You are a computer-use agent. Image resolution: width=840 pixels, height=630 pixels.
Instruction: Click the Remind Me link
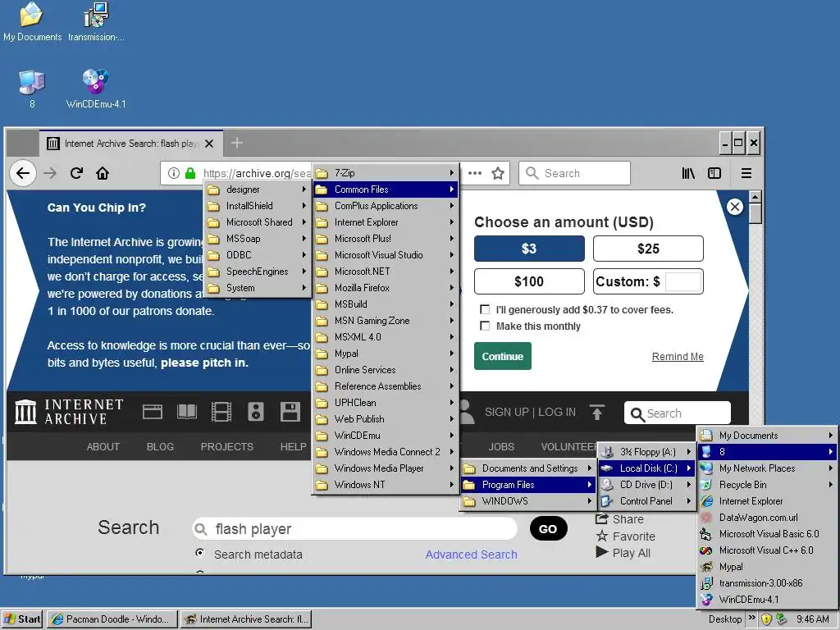(678, 357)
